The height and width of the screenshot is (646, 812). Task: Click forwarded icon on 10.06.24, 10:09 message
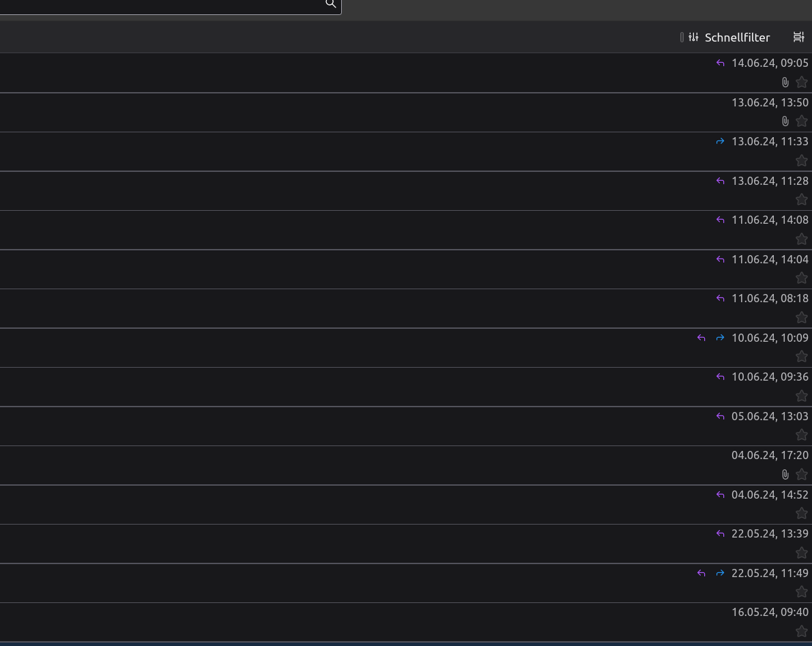click(x=720, y=338)
